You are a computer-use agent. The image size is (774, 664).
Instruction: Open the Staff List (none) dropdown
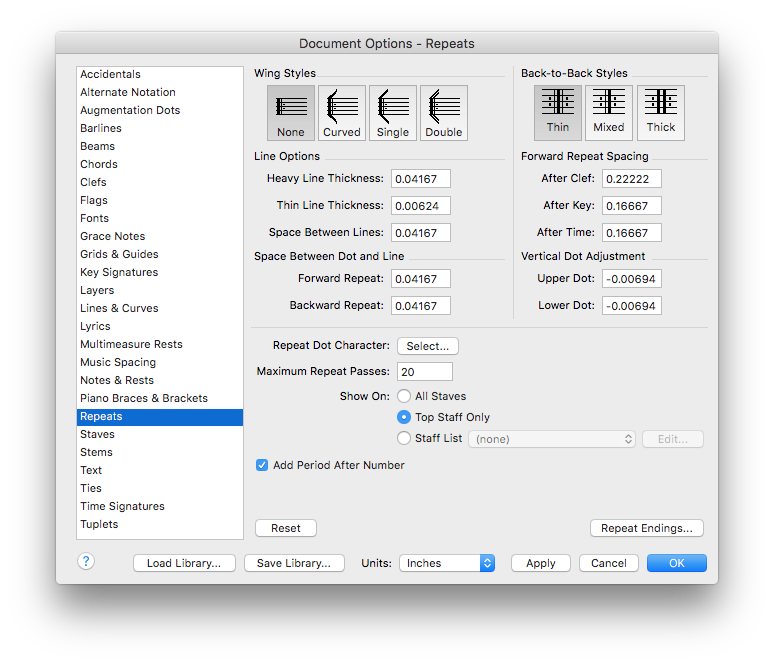coord(552,439)
